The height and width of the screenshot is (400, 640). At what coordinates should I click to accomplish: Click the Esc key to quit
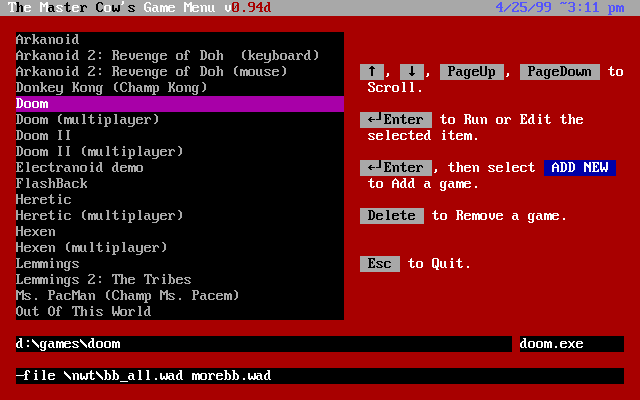click(380, 264)
